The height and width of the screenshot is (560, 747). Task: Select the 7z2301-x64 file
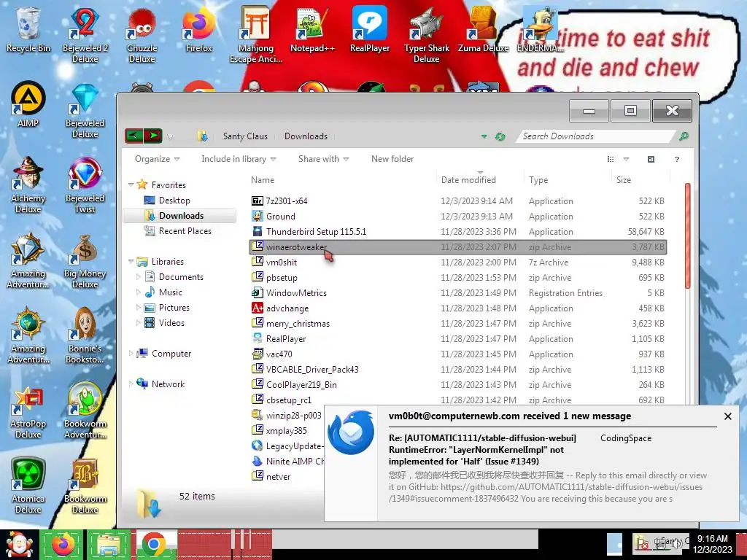458,201
